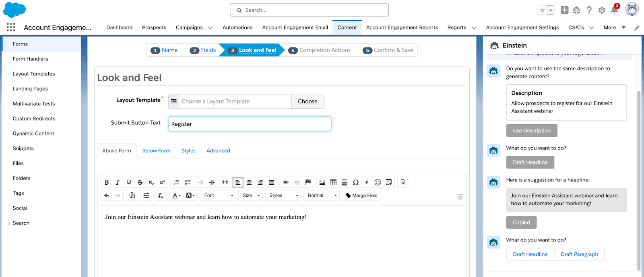Open the Salesforce Help question mark
Screen dimensions: 644x277
click(589, 10)
